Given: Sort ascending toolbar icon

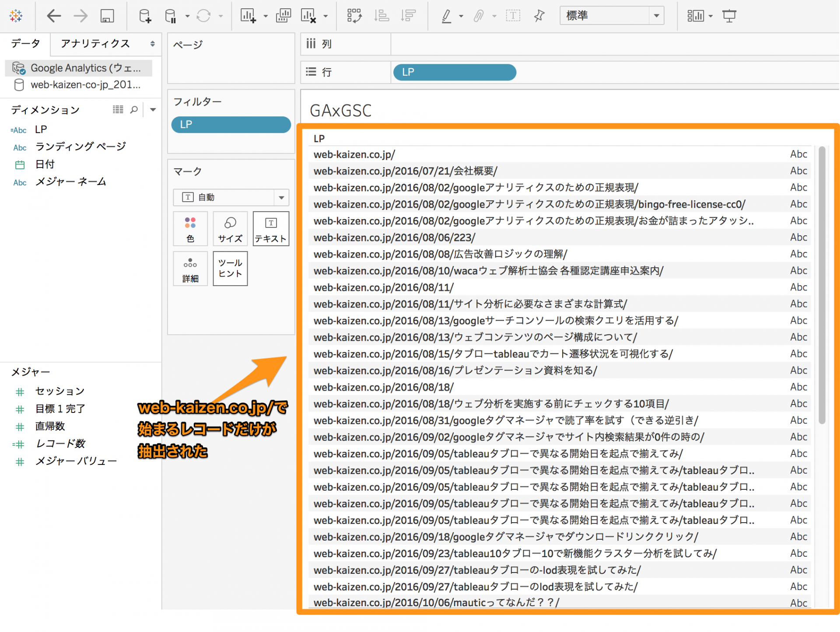Looking at the screenshot, I should [x=381, y=16].
